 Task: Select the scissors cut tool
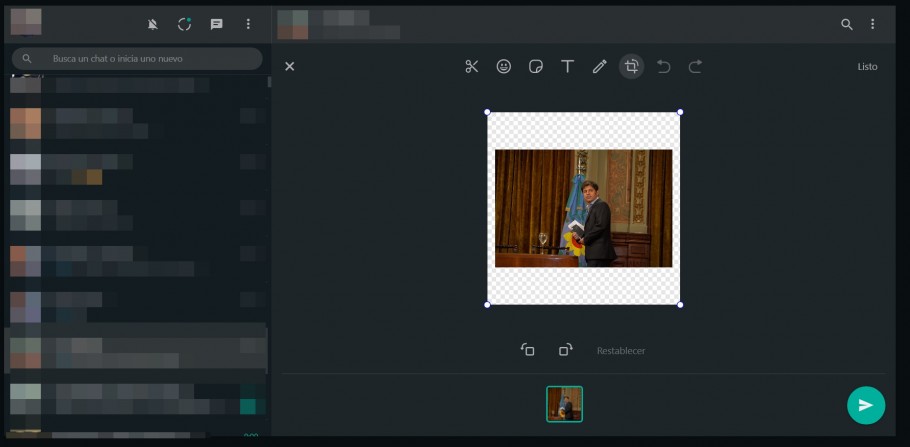coord(472,67)
